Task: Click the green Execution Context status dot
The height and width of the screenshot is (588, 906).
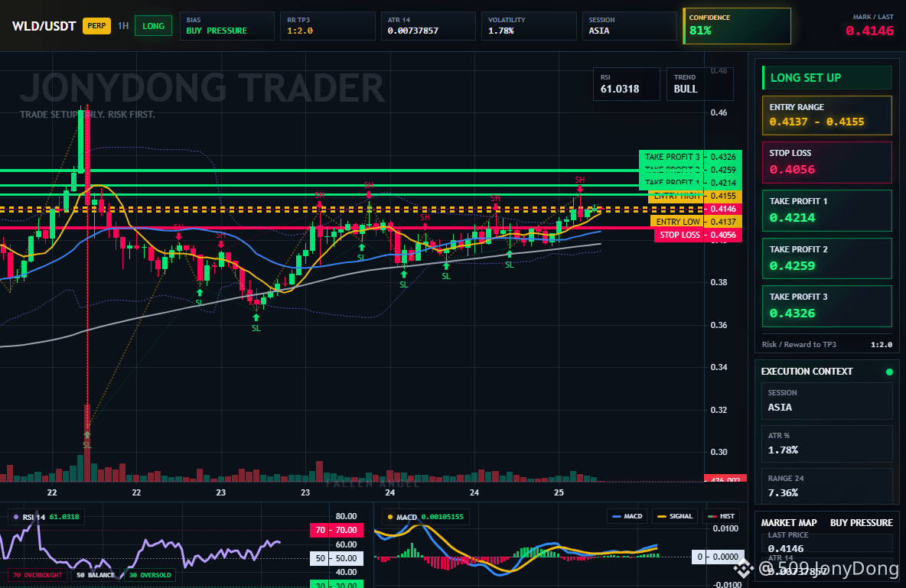Action: point(889,372)
